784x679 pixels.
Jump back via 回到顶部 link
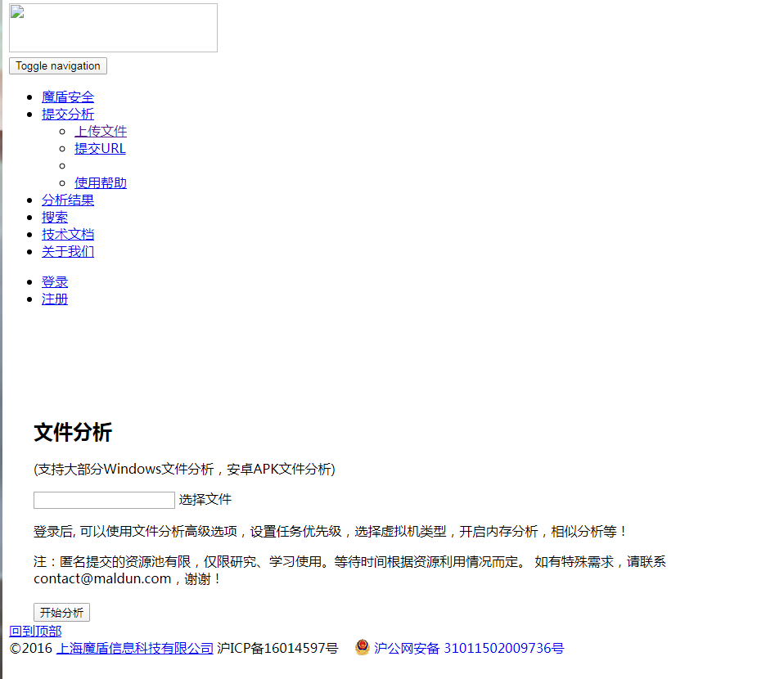coord(35,631)
